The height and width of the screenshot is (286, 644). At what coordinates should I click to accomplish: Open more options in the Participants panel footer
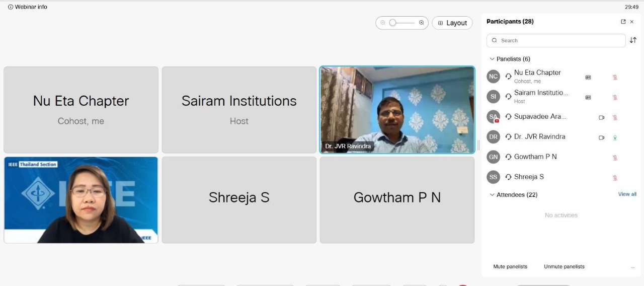(x=632, y=267)
